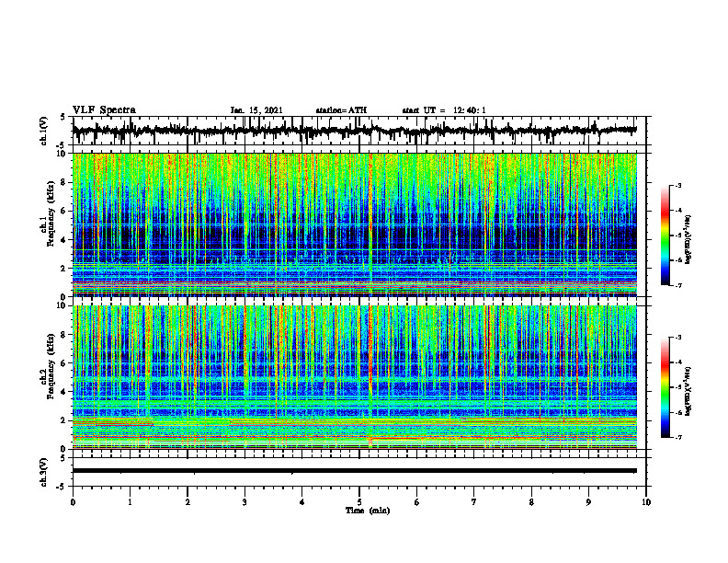Click the ch.2 frequency tick label '10'
Viewport: 728px width, 563px height.
tap(63, 306)
